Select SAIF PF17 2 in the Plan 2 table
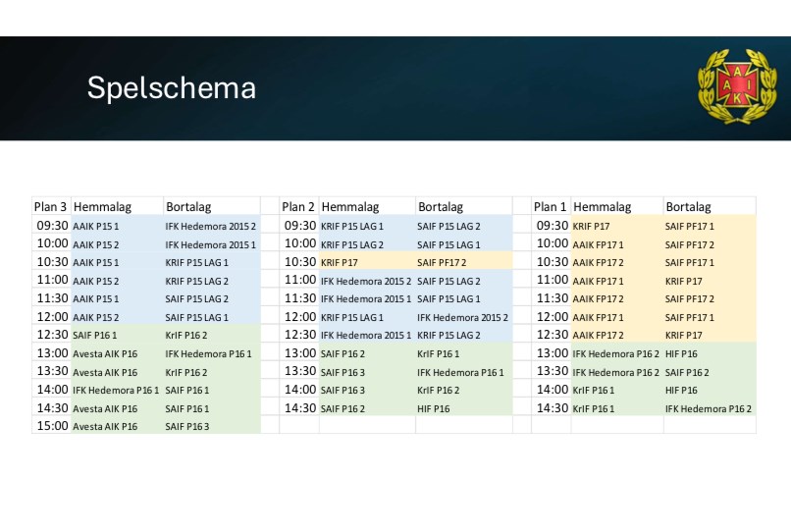 [442, 262]
